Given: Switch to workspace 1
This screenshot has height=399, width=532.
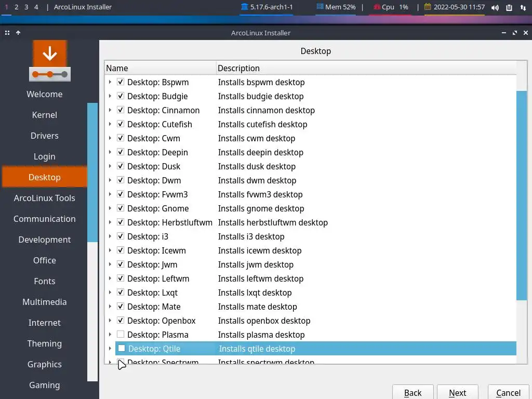Looking at the screenshot, I should coord(6,7).
